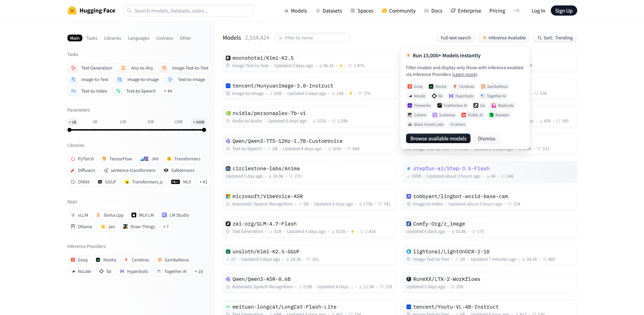Image resolution: width=644 pixels, height=315 pixels.
Task: Click the Microsoft logo beside VibeVoice-ASR
Action: pos(228,196)
